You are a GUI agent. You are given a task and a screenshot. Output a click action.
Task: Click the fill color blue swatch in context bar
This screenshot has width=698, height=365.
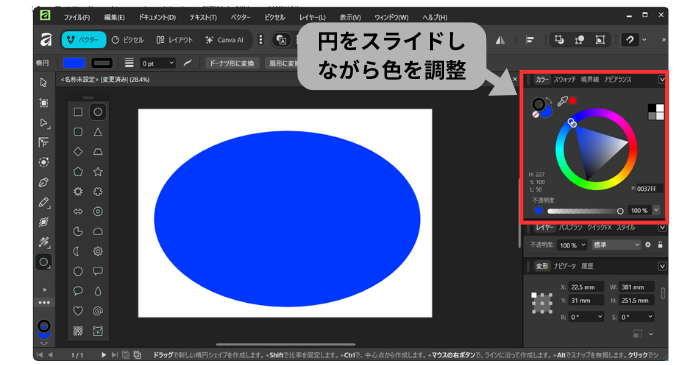(74, 63)
